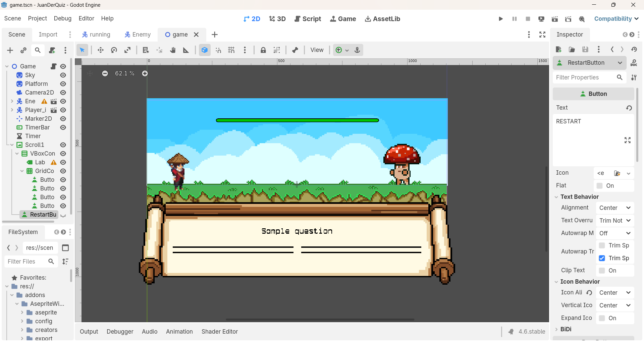Toggle distraction-free mode expand icon
The width and height of the screenshot is (644, 342).
[542, 35]
